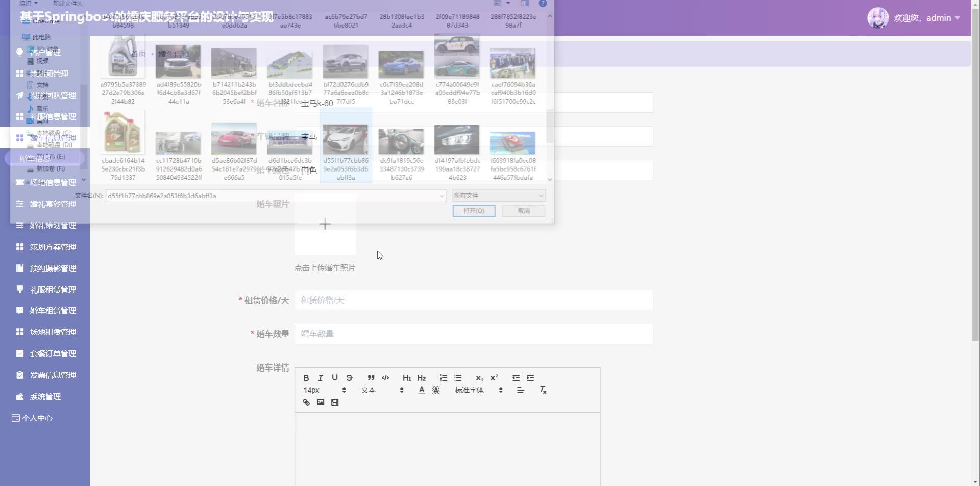
Task: Clear text formatting in the editor
Action: click(543, 390)
